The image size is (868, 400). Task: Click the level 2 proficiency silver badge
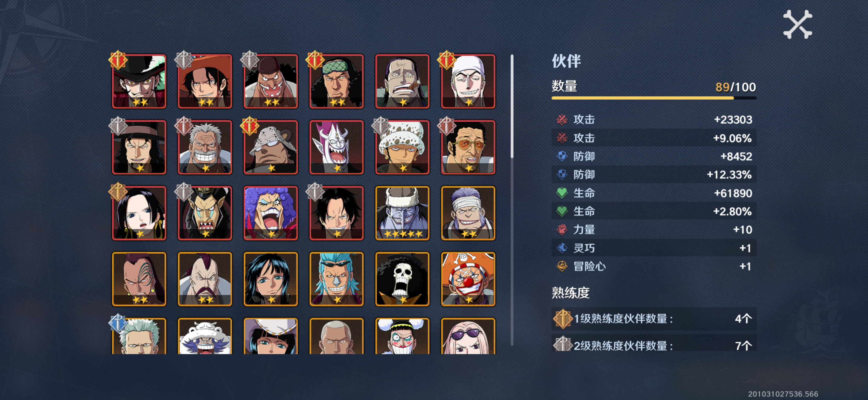[563, 345]
